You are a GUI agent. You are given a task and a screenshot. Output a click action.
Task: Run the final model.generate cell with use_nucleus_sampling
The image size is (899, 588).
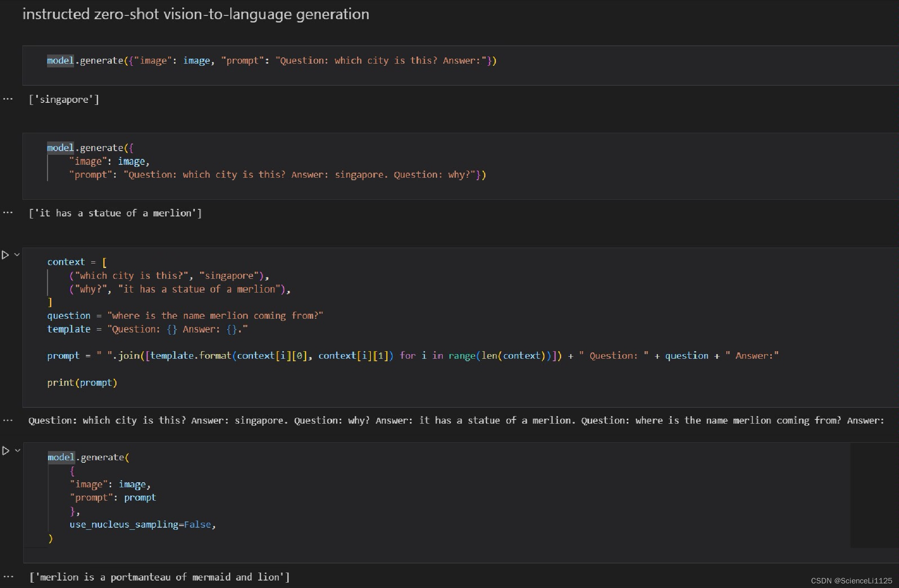tap(5, 451)
